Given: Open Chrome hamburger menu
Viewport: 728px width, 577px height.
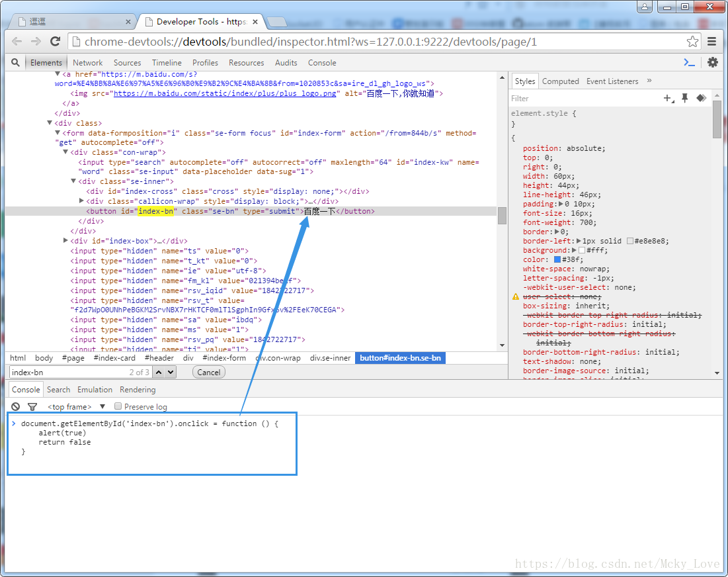Looking at the screenshot, I should 711,41.
